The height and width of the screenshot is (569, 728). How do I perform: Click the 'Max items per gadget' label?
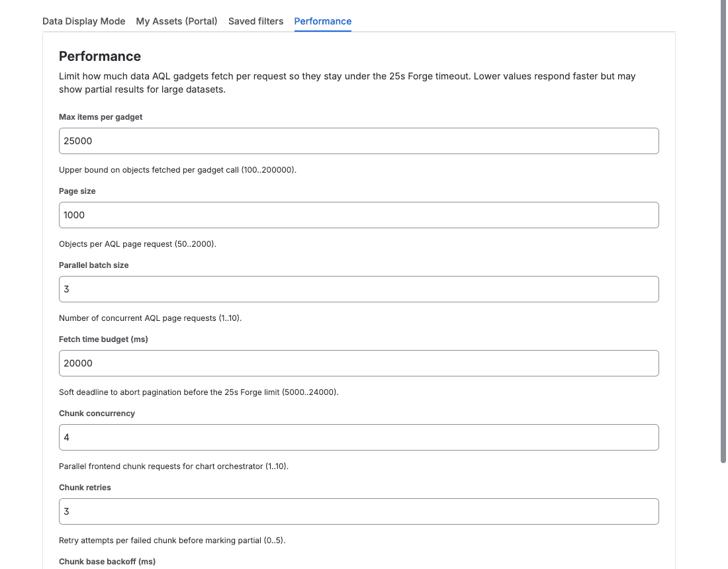click(x=101, y=117)
